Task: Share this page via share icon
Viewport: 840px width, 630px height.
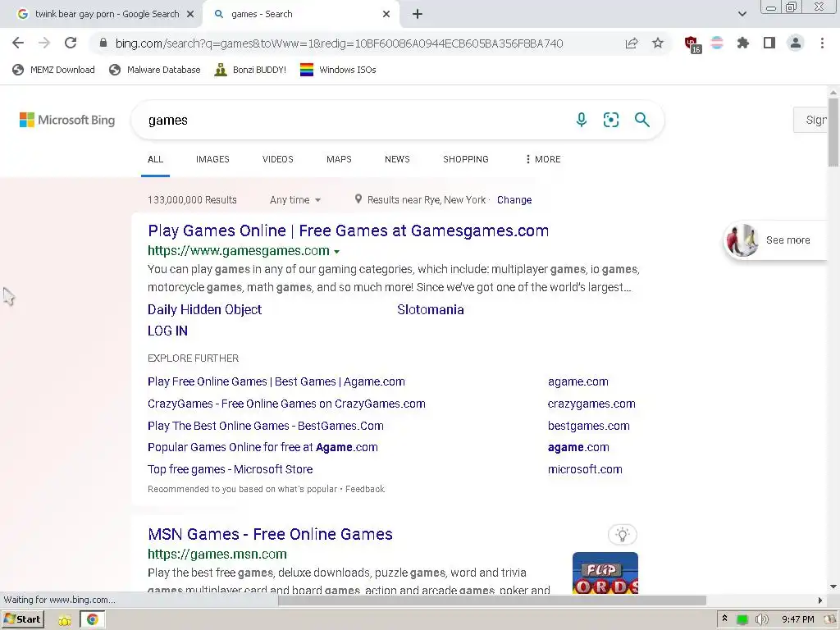Action: 632,43
